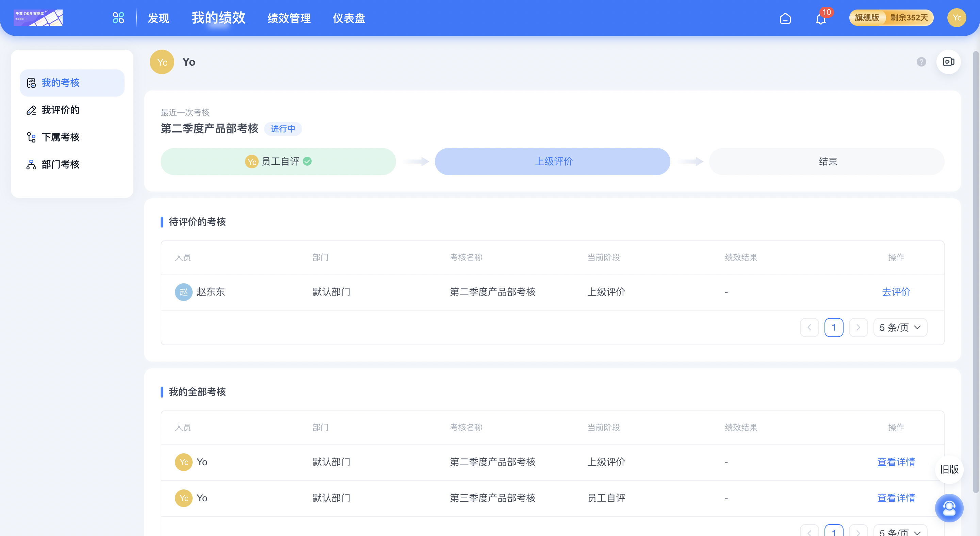Image resolution: width=980 pixels, height=536 pixels.
Task: Select 我的绩效 tab
Action: [218, 18]
